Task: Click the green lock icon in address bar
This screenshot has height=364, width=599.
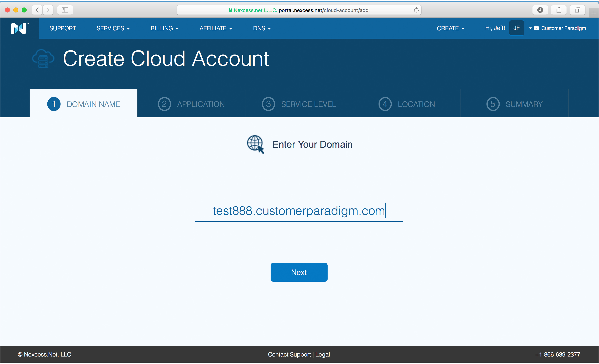Action: point(230,10)
